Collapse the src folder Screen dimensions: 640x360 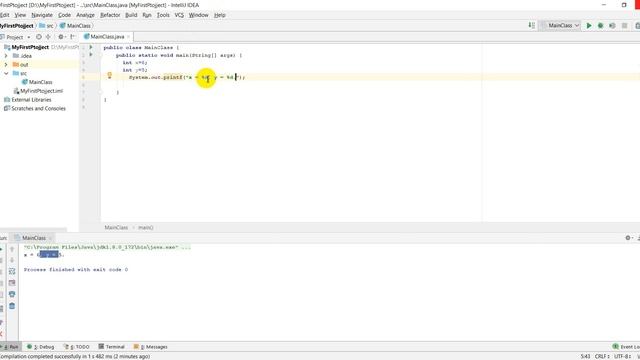coord(6,73)
